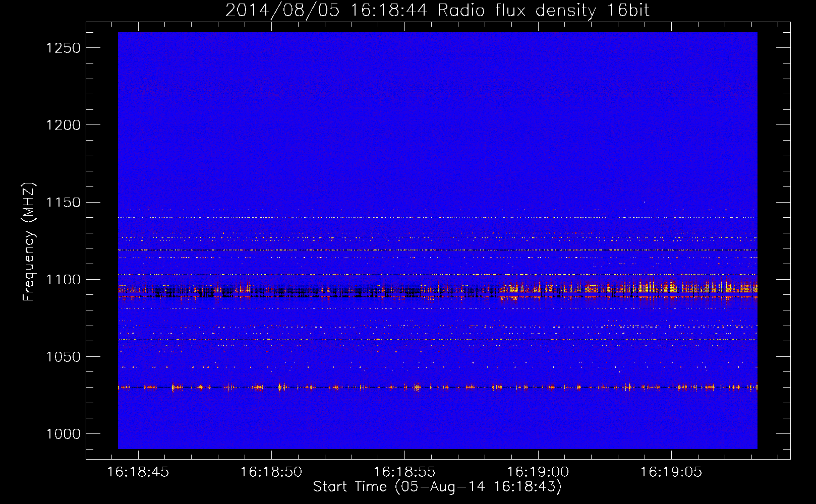Click the 'Start Time (05-Aug-14 16:18:43)' axis label

437,487
